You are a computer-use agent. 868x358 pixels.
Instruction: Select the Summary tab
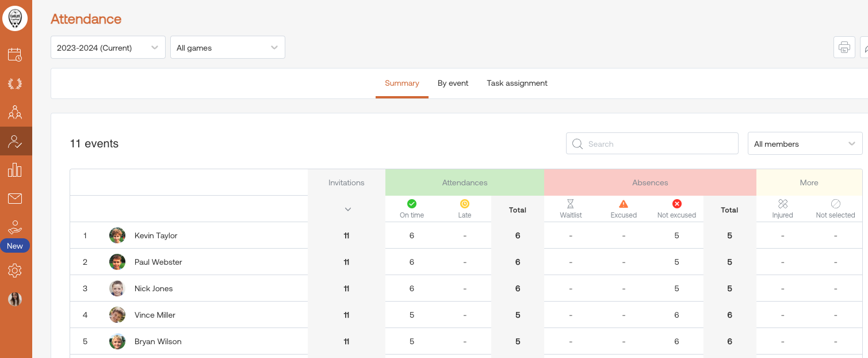(x=402, y=83)
